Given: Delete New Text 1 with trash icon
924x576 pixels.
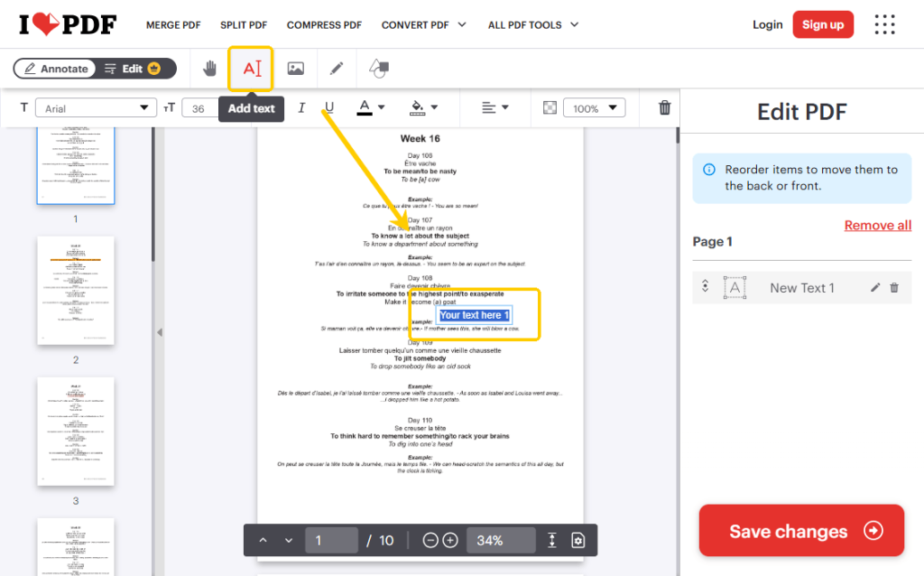Looking at the screenshot, I should click(894, 288).
